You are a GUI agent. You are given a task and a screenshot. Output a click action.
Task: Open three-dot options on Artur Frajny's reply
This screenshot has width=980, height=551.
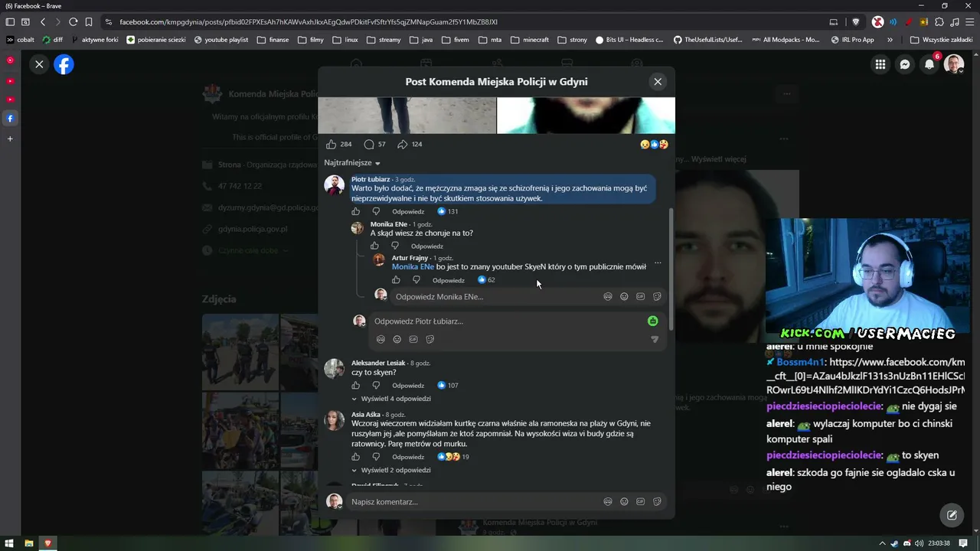658,263
